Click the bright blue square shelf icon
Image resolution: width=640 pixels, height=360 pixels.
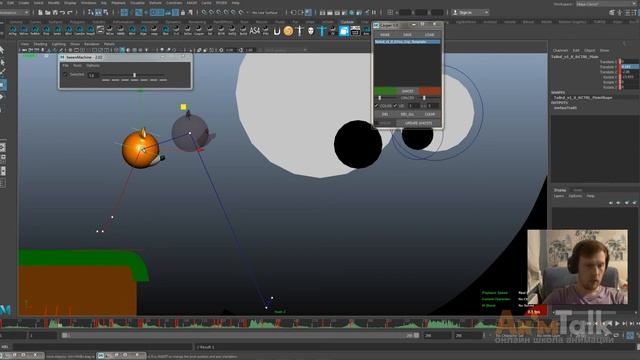click(x=344, y=31)
